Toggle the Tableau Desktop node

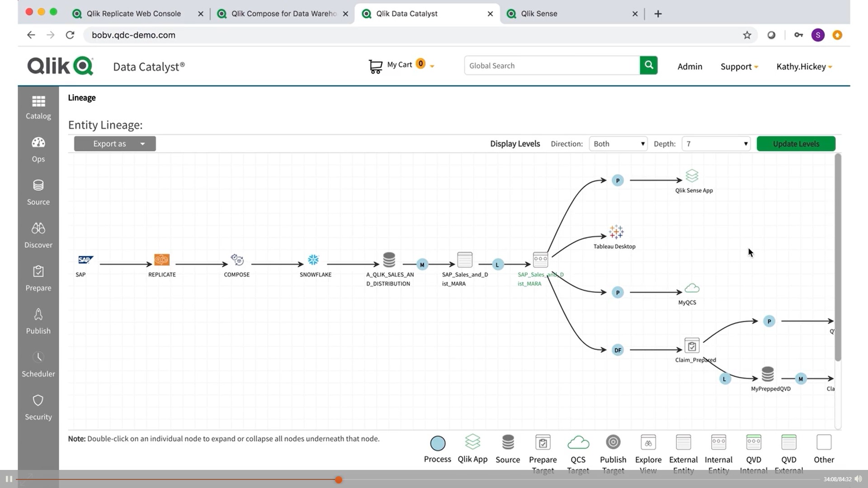point(616,233)
